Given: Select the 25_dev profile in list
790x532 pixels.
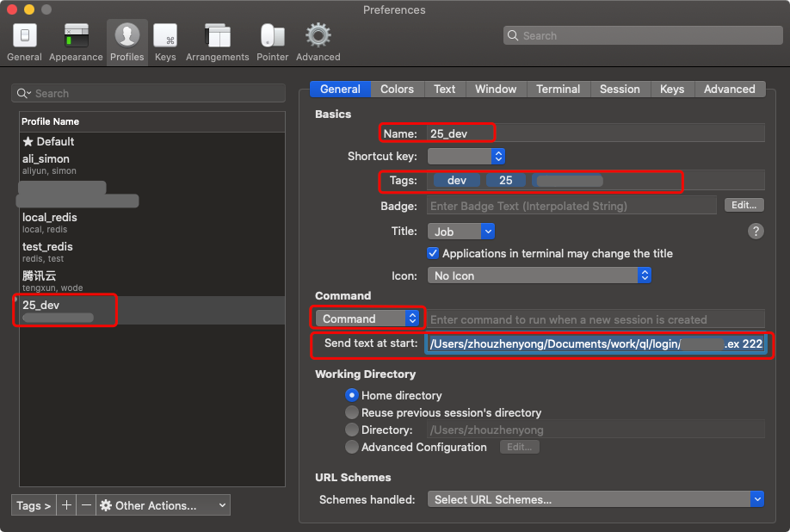Looking at the screenshot, I should pyautogui.click(x=152, y=310).
